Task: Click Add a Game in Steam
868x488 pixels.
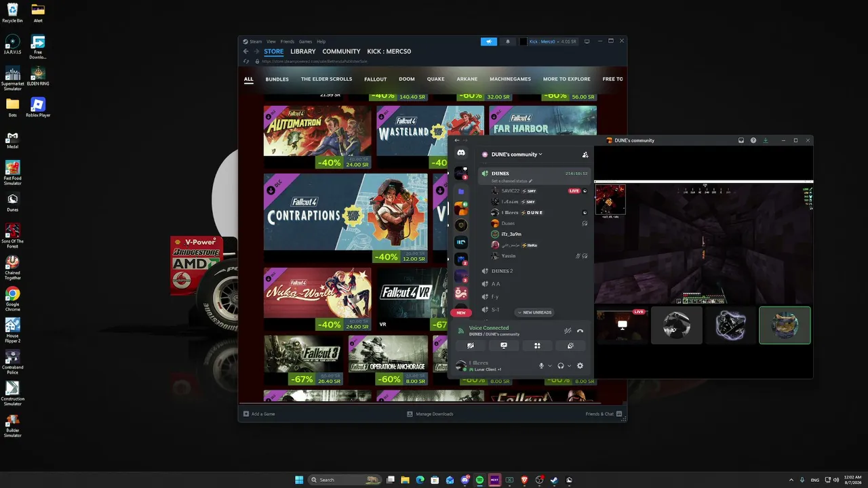Action: click(x=259, y=413)
